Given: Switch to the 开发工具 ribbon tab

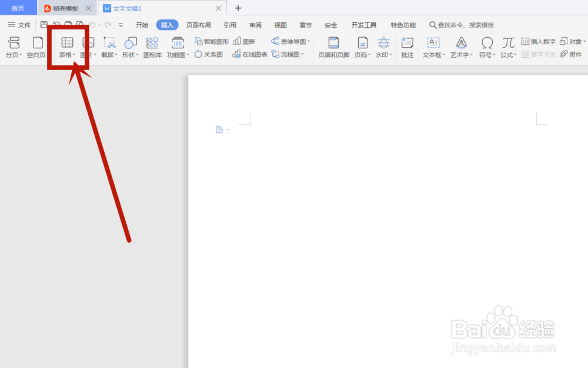Looking at the screenshot, I should point(364,25).
